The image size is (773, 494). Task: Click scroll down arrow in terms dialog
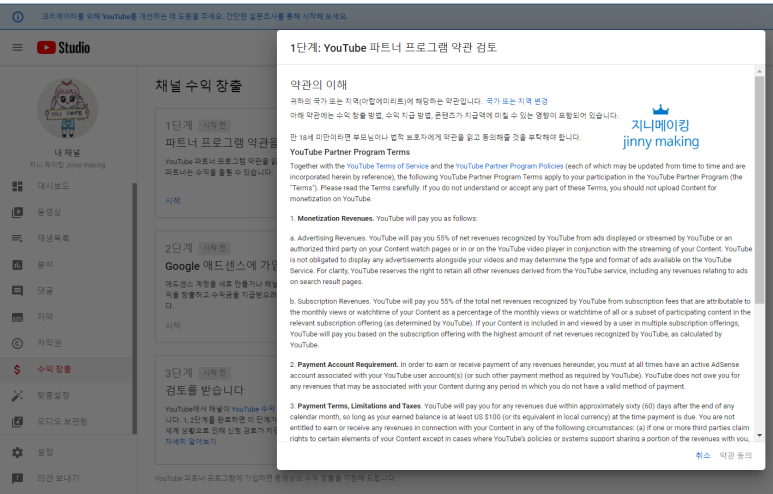click(x=759, y=435)
